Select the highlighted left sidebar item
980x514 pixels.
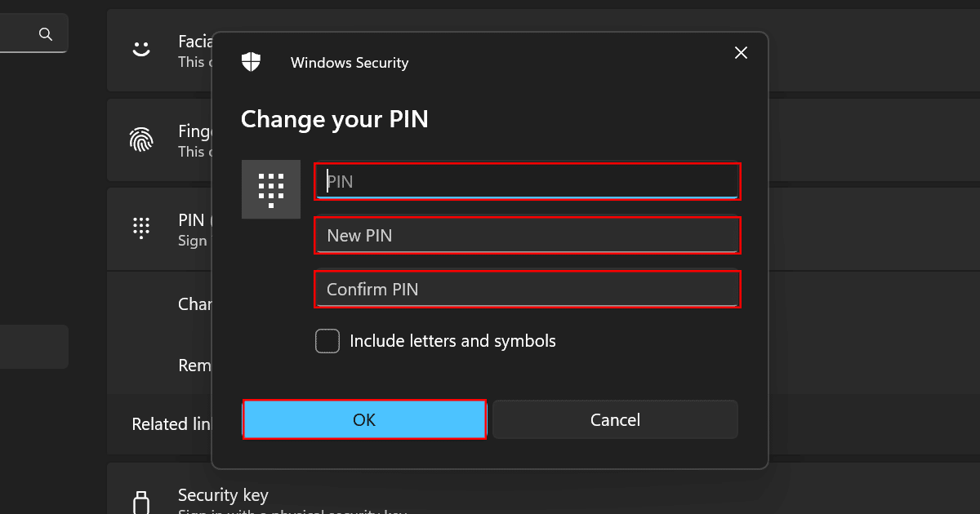tap(34, 347)
